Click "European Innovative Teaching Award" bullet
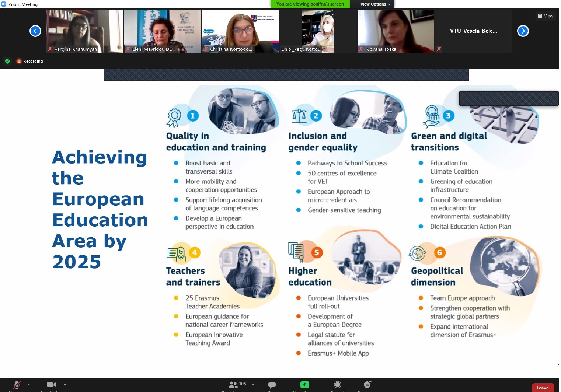 (x=214, y=339)
